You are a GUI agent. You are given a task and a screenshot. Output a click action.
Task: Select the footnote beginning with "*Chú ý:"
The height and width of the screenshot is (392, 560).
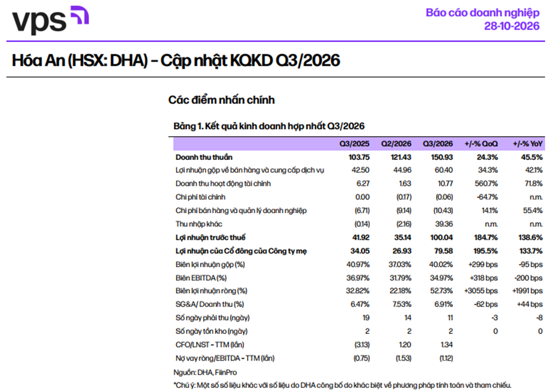pos(343,385)
